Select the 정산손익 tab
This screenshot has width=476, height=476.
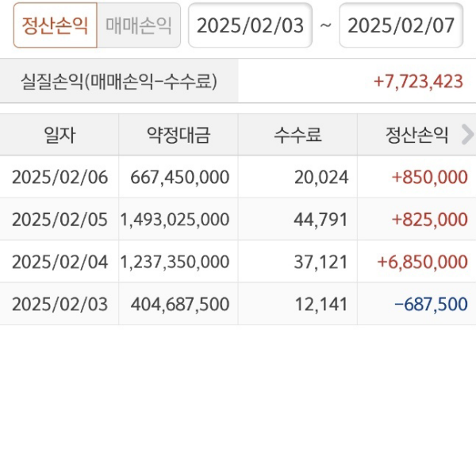click(55, 25)
